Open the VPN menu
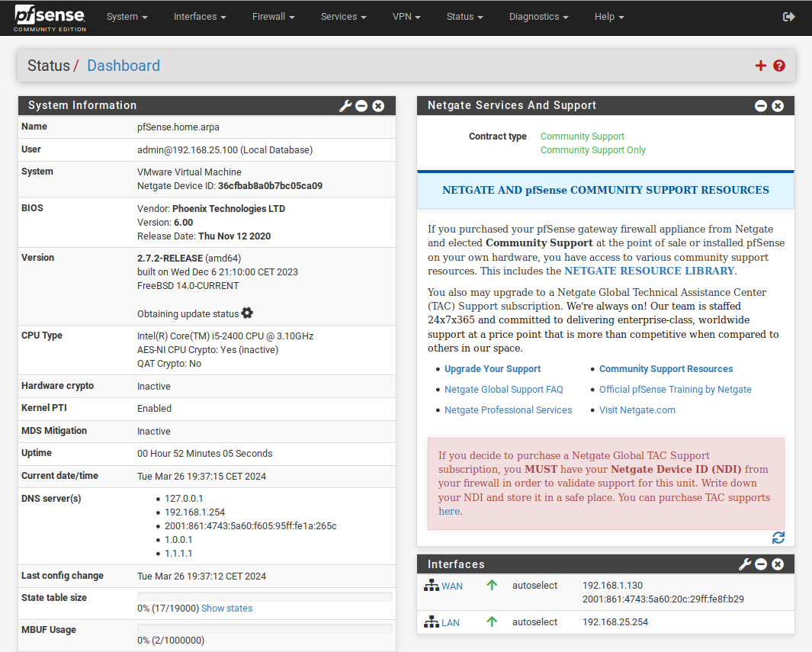Image resolution: width=812 pixels, height=652 pixels. pyautogui.click(x=406, y=17)
